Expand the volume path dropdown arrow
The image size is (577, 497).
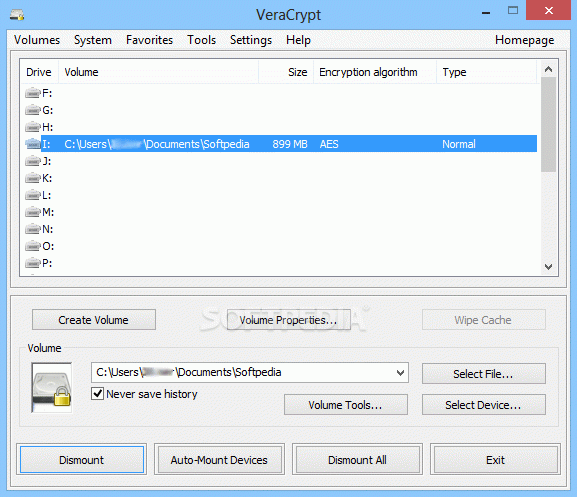coord(401,373)
